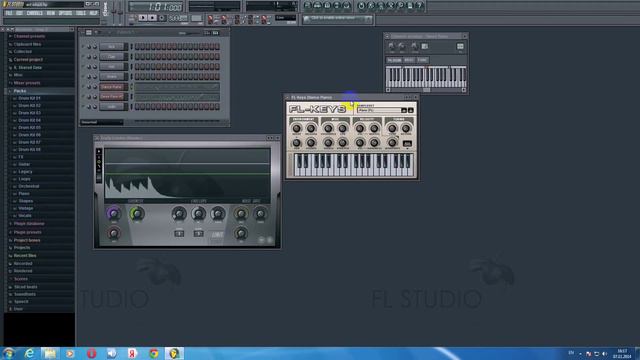Expand the Orchestral folder in browser

coord(29,186)
